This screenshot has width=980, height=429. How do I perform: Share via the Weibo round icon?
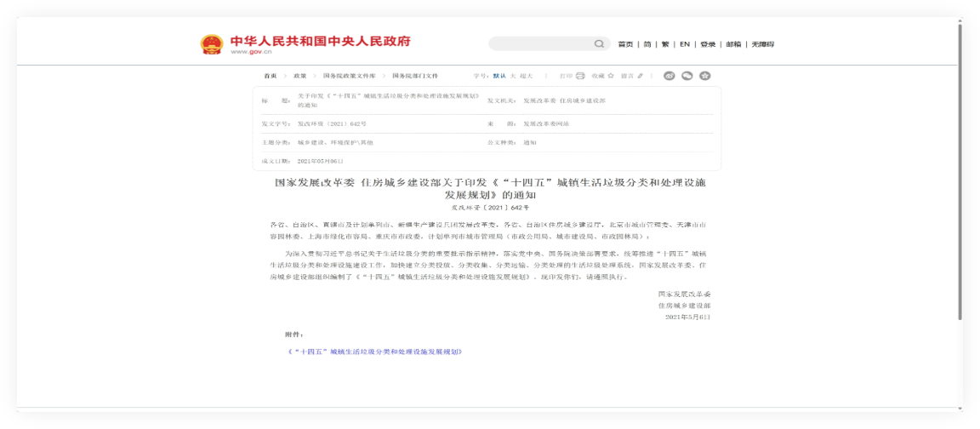click(x=669, y=76)
